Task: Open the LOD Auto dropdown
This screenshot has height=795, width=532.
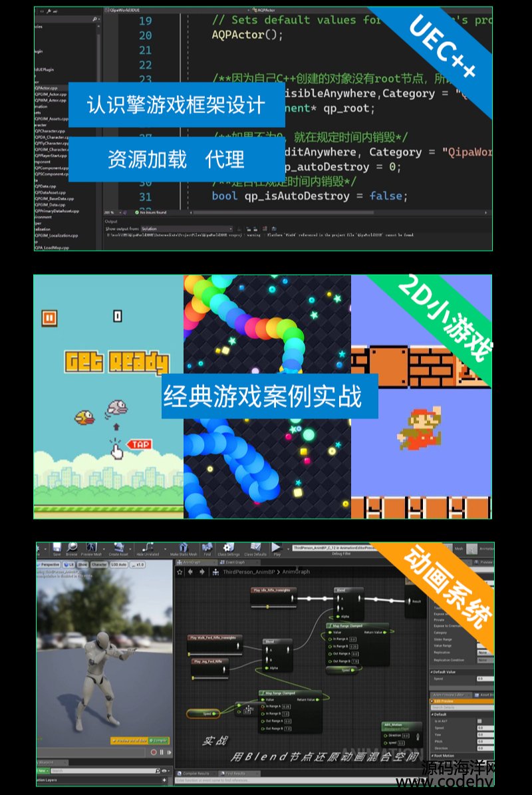Action: click(119, 564)
